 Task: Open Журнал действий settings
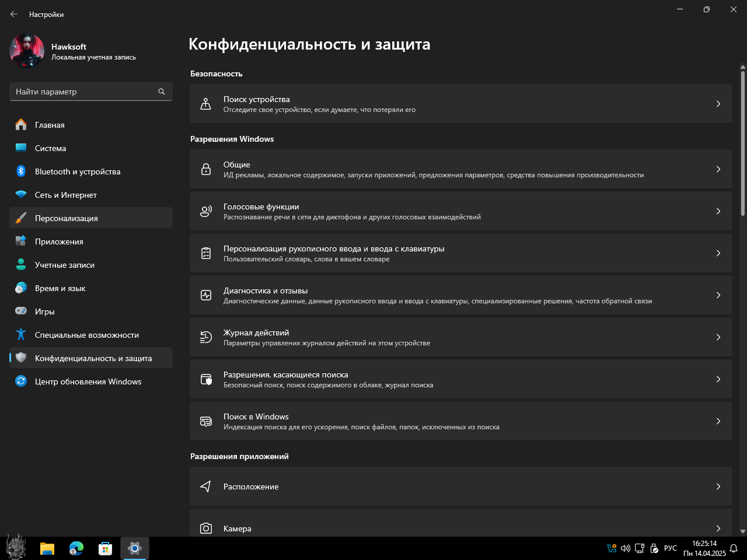(x=460, y=337)
